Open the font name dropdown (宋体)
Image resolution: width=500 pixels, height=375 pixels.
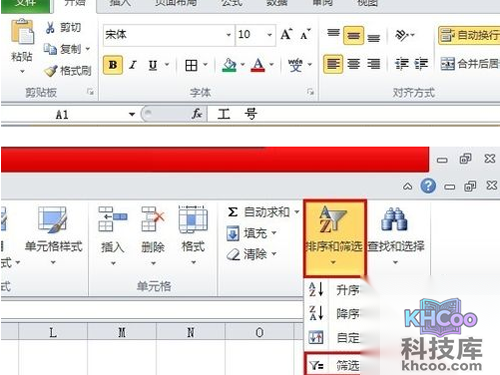click(228, 35)
